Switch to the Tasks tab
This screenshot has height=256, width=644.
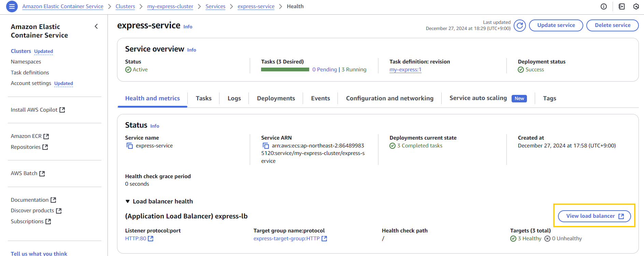tap(203, 98)
